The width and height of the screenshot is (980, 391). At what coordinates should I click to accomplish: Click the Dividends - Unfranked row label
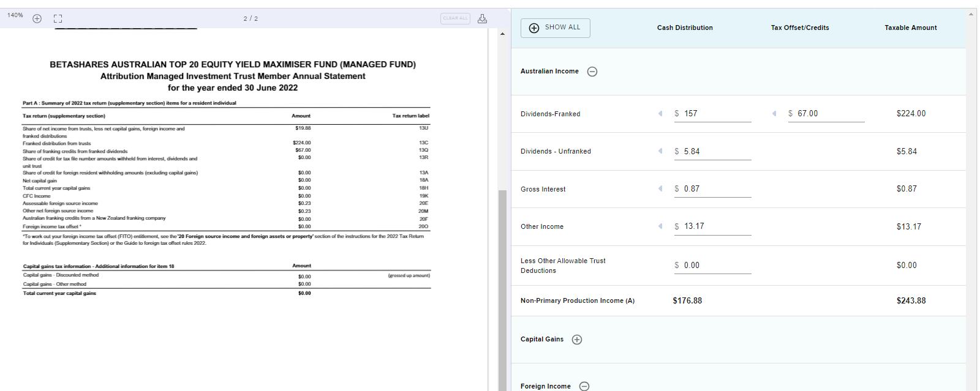pyautogui.click(x=556, y=152)
